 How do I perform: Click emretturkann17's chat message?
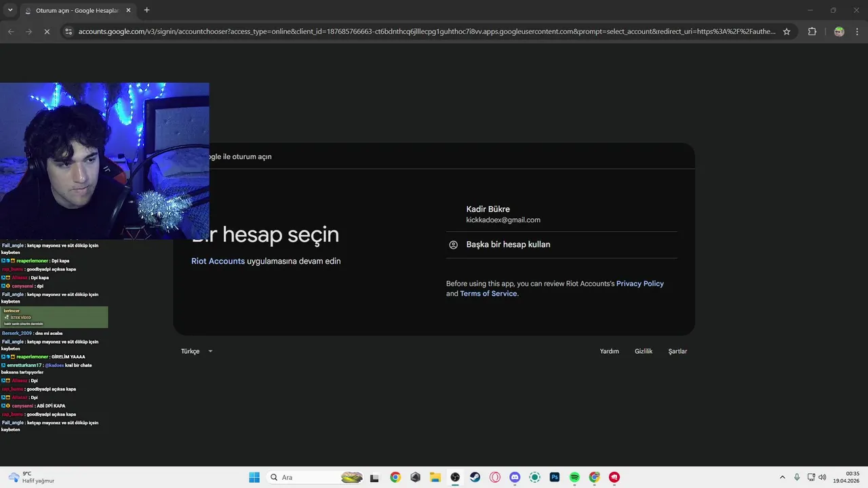46,369
